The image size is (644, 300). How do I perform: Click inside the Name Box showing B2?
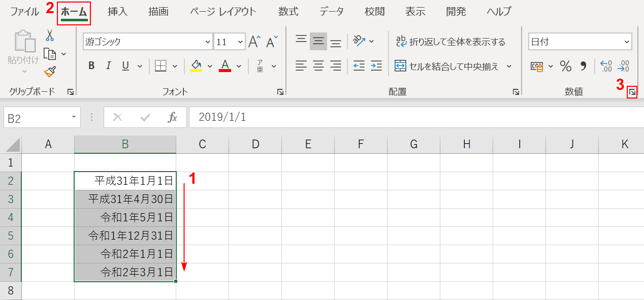37,117
